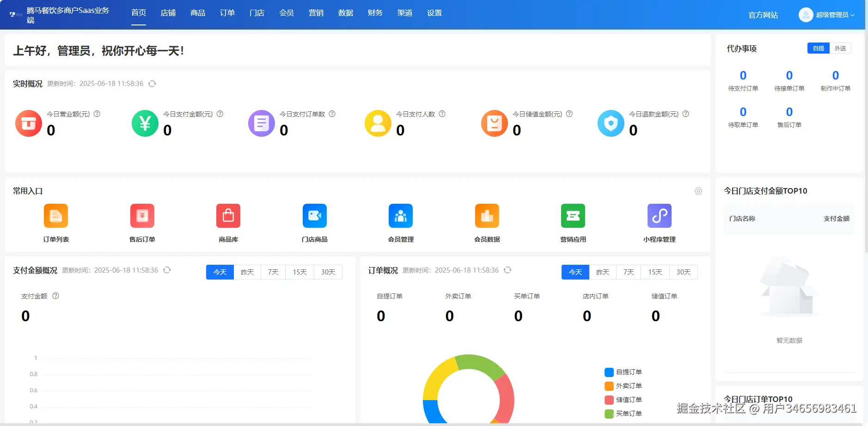Click the 今日支付订单数 purple document icon
Image resolution: width=868 pixels, height=426 pixels.
tap(262, 123)
